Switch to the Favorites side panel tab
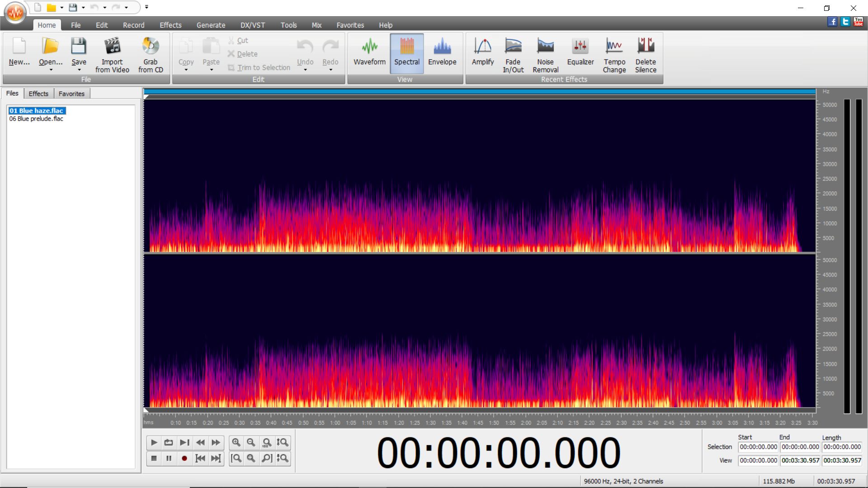The width and height of the screenshot is (868, 488). [71, 94]
